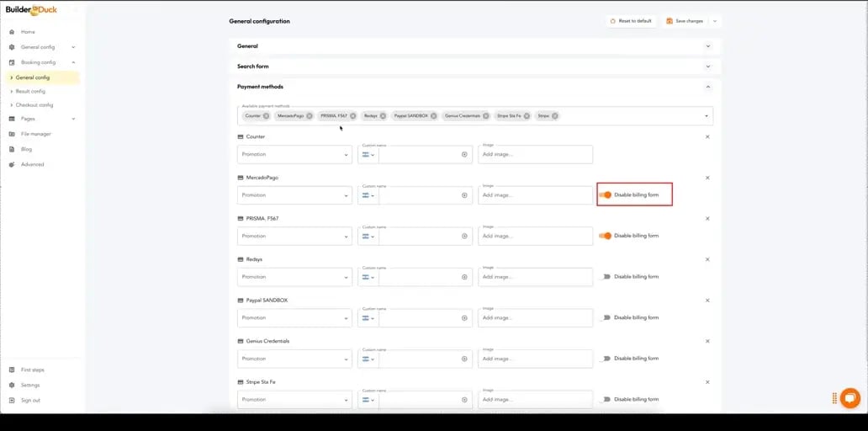The image size is (868, 431).
Task: Toggle MercadoPago Disable billing form switch
Action: coord(605,195)
